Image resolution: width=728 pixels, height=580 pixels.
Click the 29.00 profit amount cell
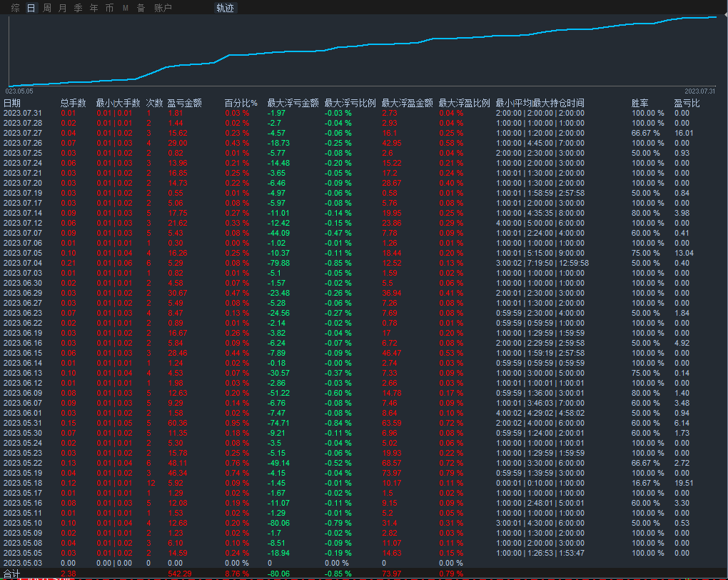[178, 143]
